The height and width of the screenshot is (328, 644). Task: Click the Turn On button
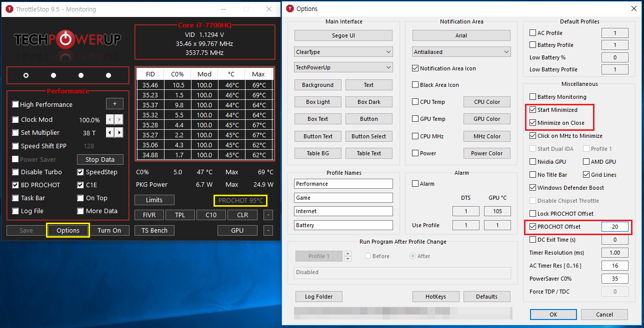point(109,230)
